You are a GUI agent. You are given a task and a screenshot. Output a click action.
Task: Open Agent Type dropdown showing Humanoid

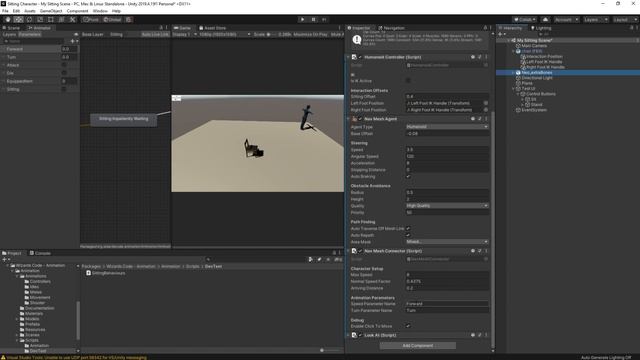click(x=447, y=127)
